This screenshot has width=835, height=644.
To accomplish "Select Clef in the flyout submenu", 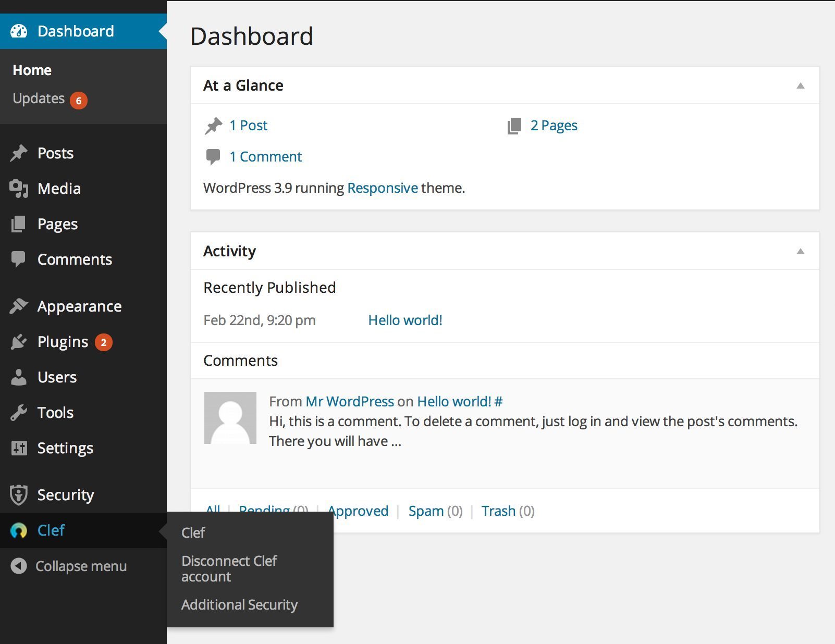I will 193,533.
